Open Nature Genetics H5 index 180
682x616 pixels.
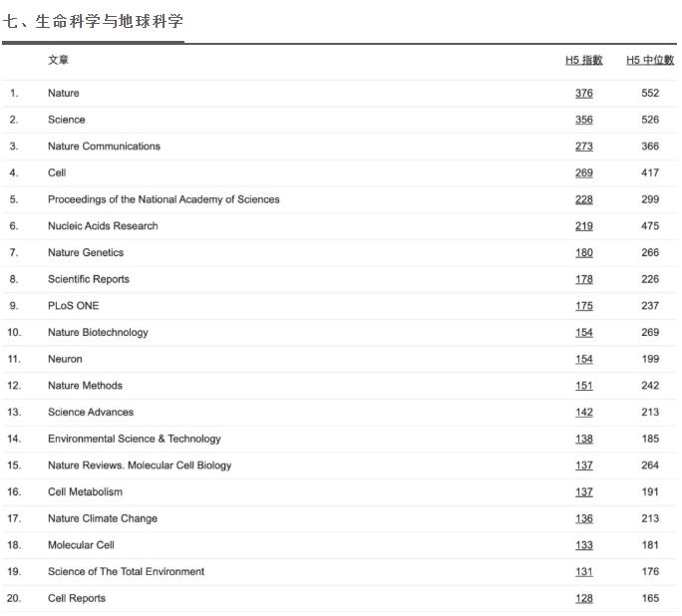(583, 252)
